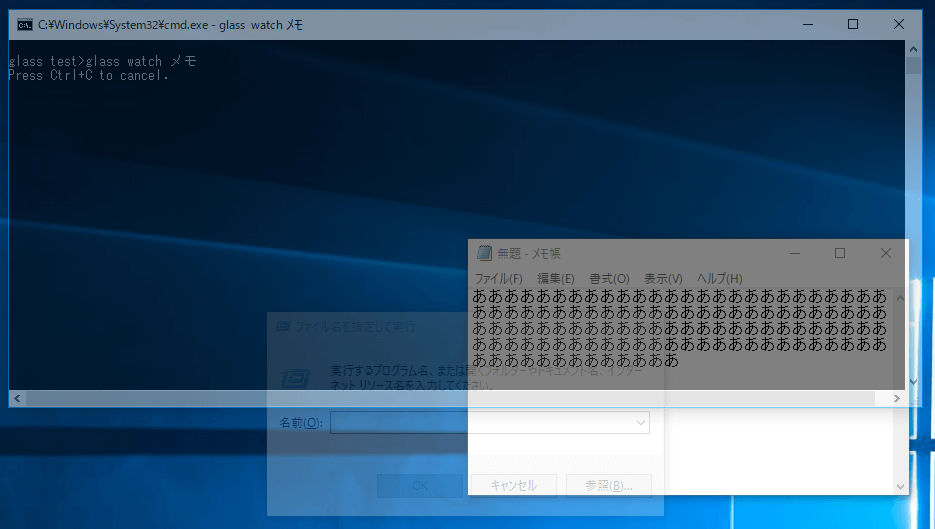Open the ヘルプ(H) menu in Notepad

click(719, 279)
